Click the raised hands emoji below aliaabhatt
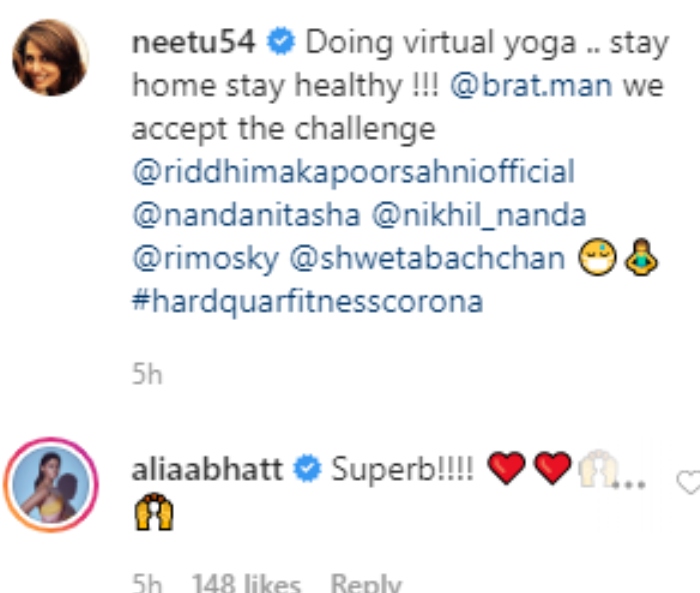 pos(152,514)
